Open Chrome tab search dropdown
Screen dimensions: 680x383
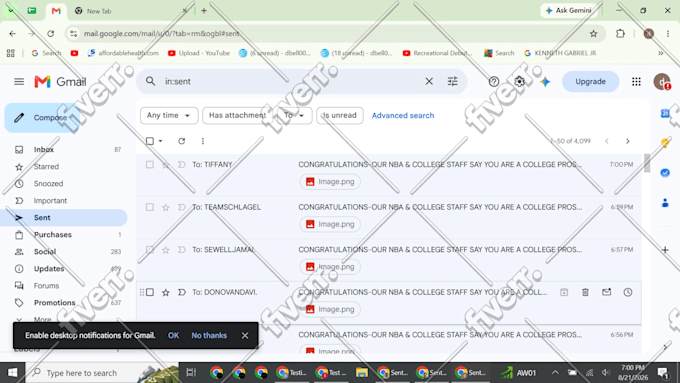tap(11, 10)
